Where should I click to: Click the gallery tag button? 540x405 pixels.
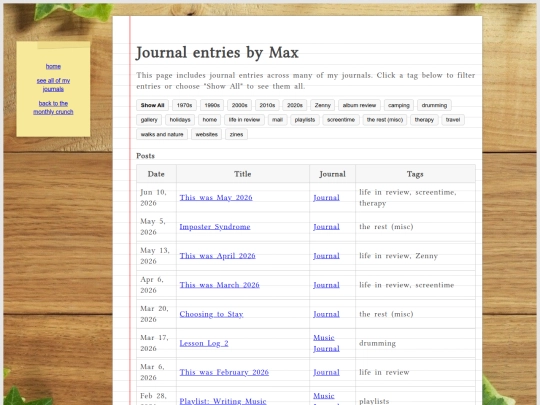[x=149, y=120]
